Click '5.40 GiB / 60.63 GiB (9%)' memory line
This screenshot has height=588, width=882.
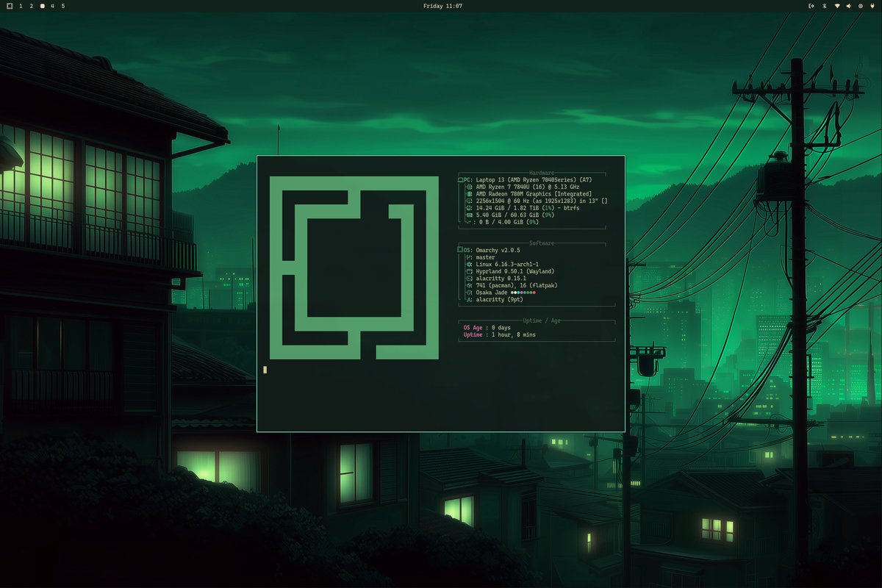(515, 215)
